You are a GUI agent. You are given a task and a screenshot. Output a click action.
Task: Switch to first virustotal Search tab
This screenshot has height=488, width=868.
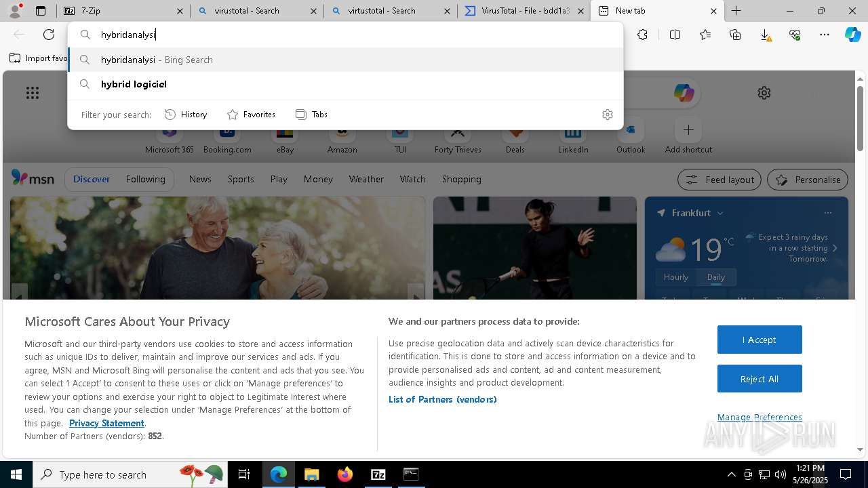point(256,11)
